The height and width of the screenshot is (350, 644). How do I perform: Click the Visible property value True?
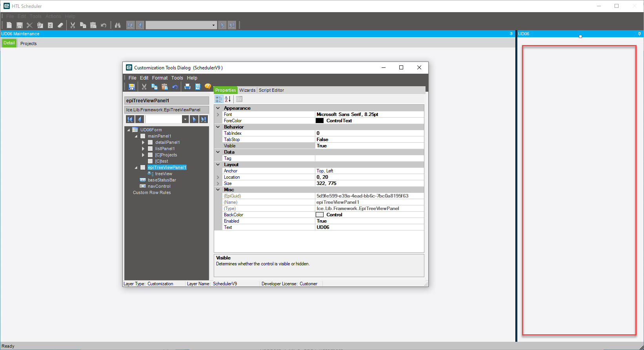(x=369, y=146)
